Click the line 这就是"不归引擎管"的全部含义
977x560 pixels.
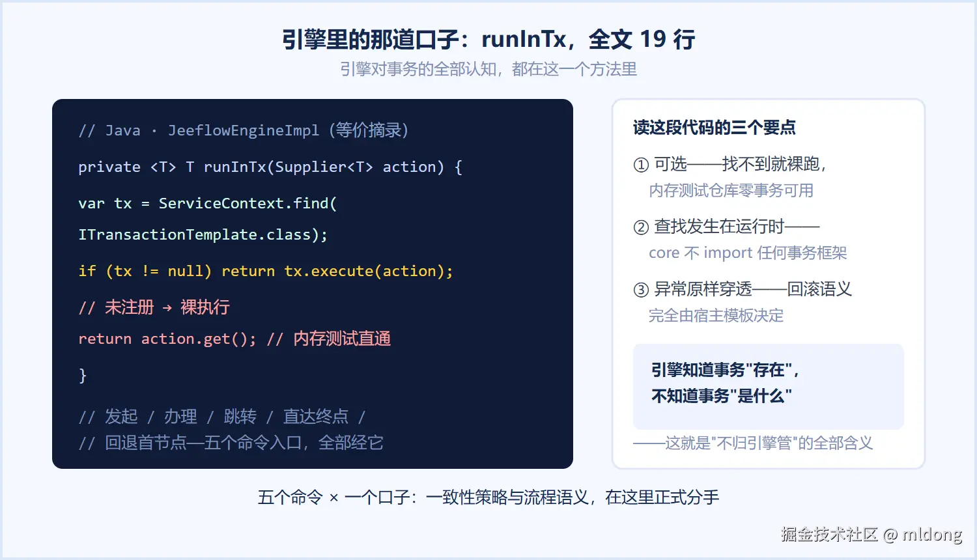pyautogui.click(x=753, y=443)
